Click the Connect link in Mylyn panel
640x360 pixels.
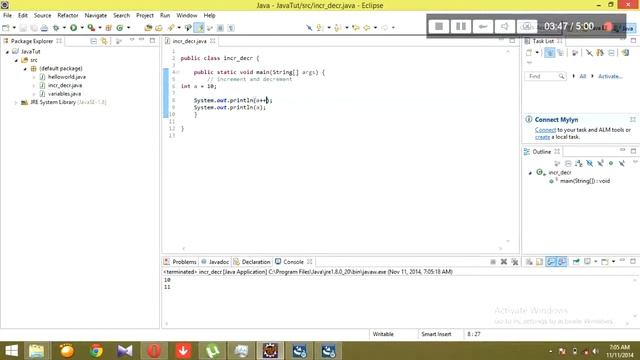tap(545, 130)
